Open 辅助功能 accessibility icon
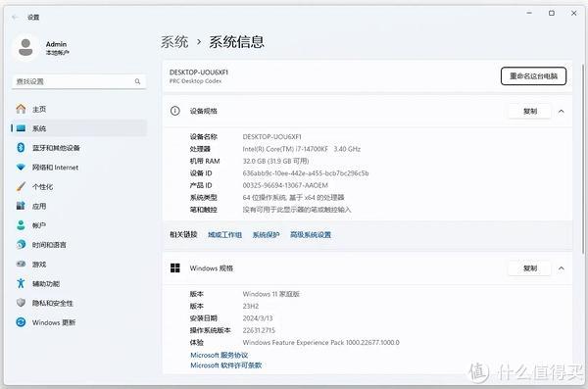 click(x=21, y=283)
